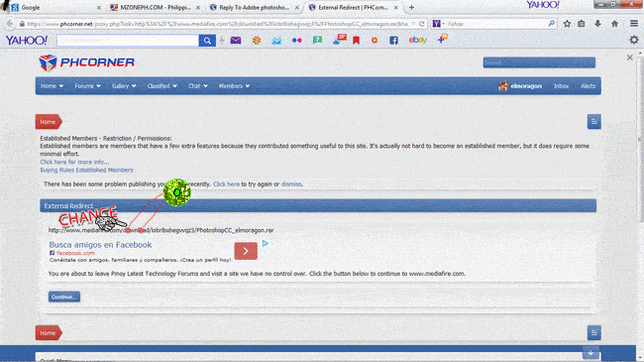Click the orange circle icon beside the red bookmark
644x362 pixels.
(375, 41)
